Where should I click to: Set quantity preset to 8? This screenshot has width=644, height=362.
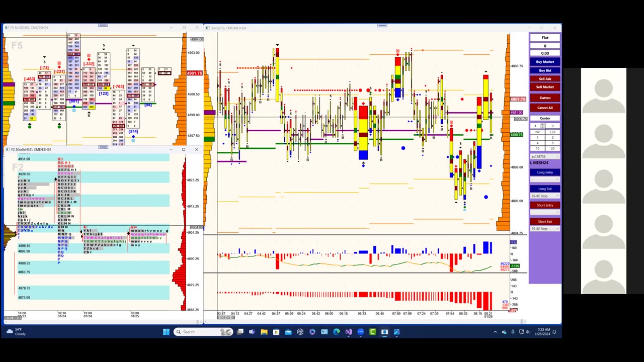pyautogui.click(x=552, y=143)
